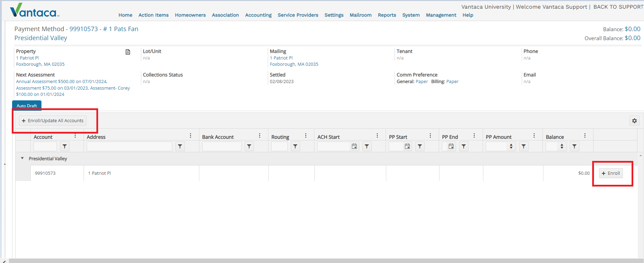The width and height of the screenshot is (644, 263).
Task: Open the Help menu
Action: [468, 15]
